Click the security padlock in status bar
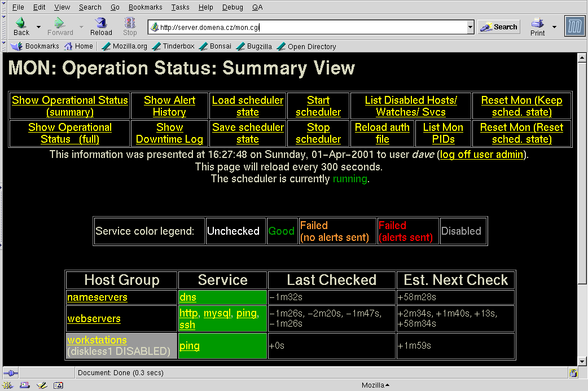 [x=573, y=373]
